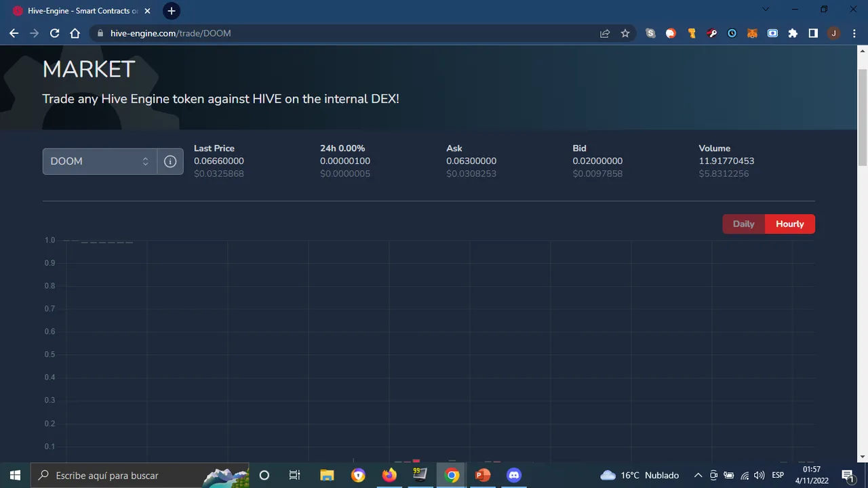The image size is (868, 488).
Task: Switch ESP keyboard language
Action: (x=778, y=475)
